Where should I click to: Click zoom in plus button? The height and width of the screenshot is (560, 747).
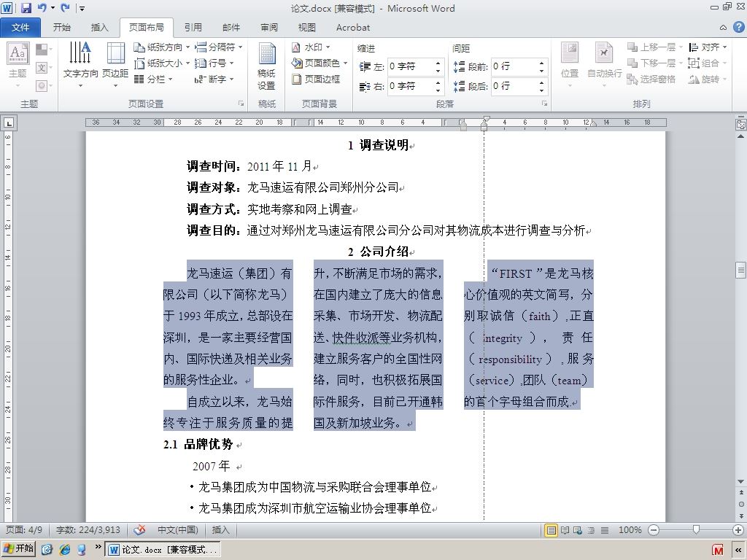[738, 530]
